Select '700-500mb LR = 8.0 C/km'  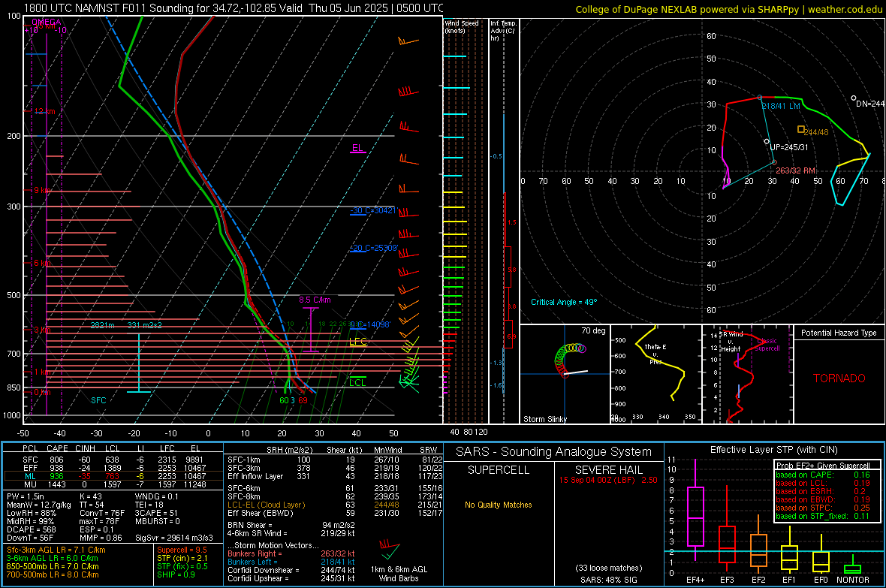point(53,574)
